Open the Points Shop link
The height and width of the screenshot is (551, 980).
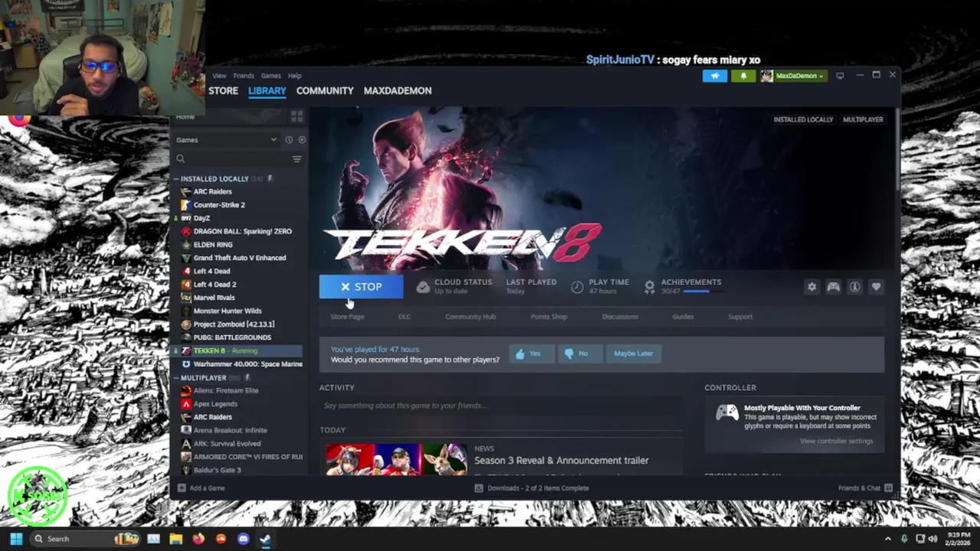[x=549, y=317]
